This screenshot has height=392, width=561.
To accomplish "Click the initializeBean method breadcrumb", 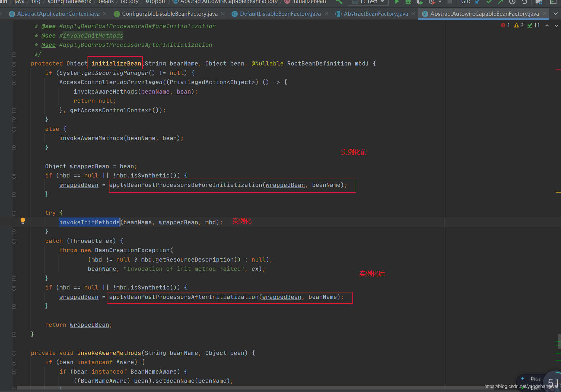I will click(305, 2).
